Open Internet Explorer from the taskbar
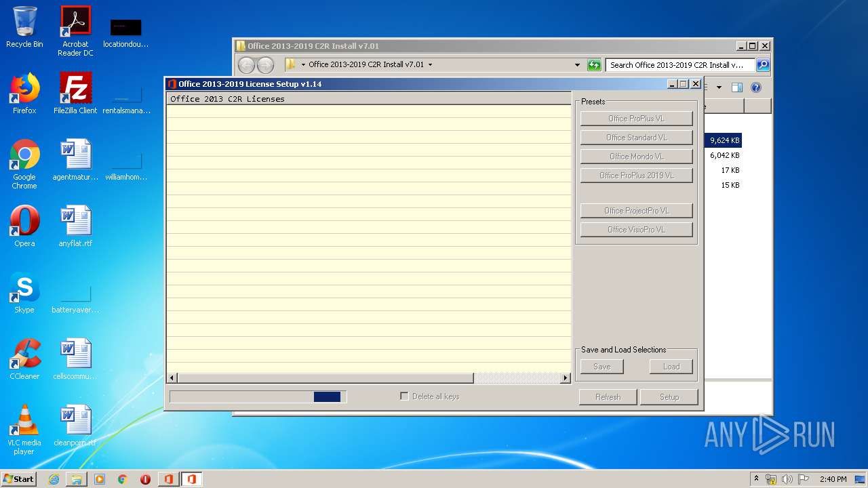Screen dimensions: 868x488 pos(54,479)
